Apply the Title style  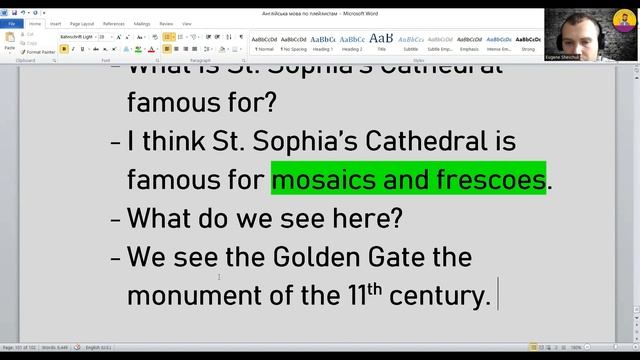click(x=381, y=43)
